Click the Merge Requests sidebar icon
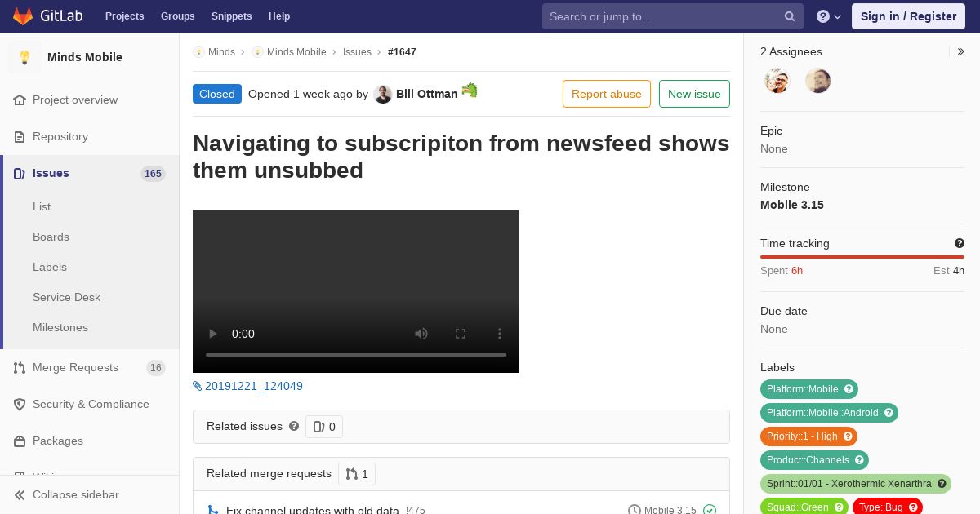Viewport: 980px width, 514px height. tap(20, 368)
